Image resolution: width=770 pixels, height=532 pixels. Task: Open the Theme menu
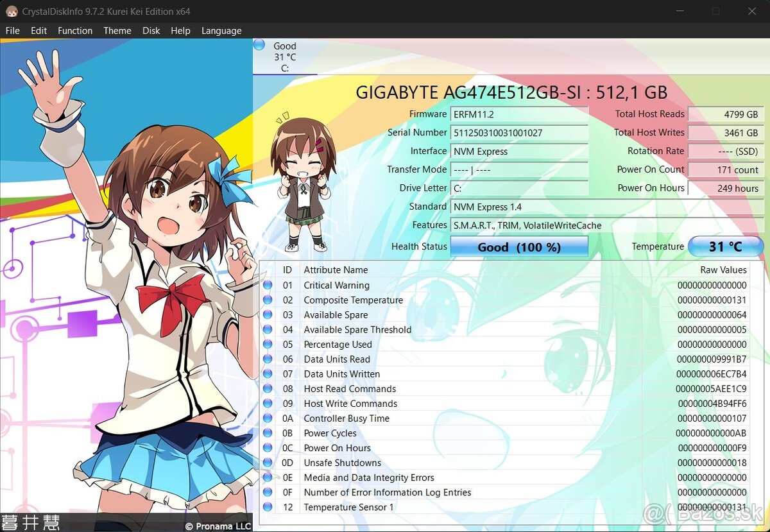coord(117,30)
